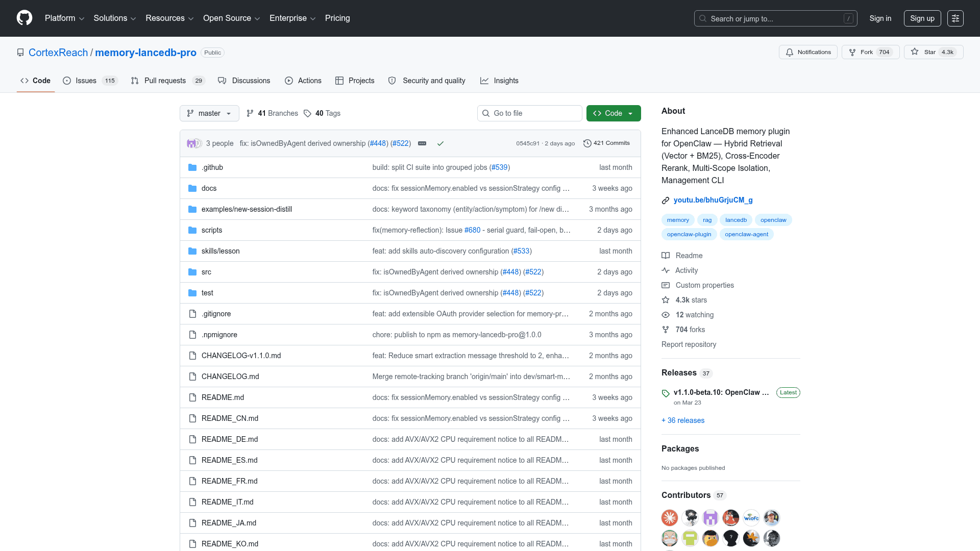980x551 pixels.
Task: Click the test folder icon
Action: tap(192, 293)
